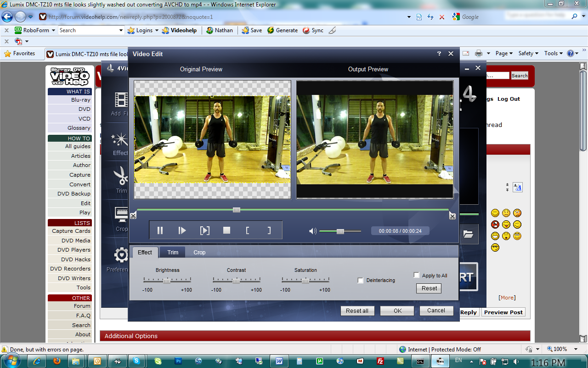Screen dimensions: 588x368
Task: Click the scissors trim marker at timeline start
Action: 133,215
